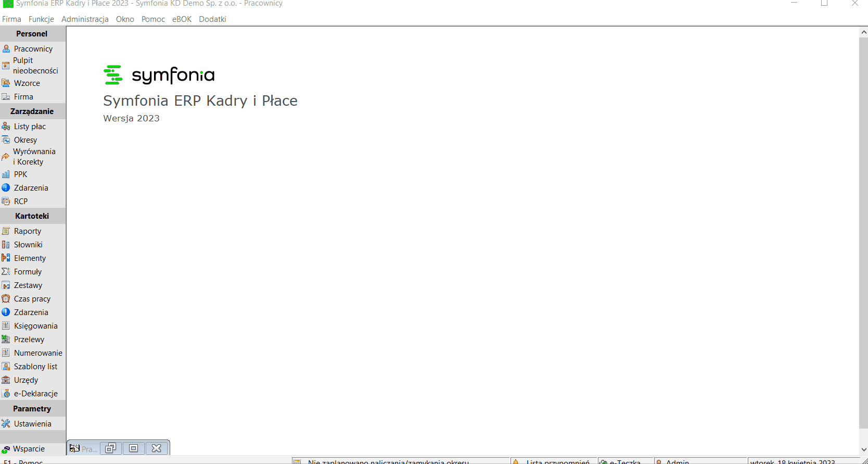The height and width of the screenshot is (464, 868).
Task: Collapse the Personel section header
Action: tap(33, 34)
